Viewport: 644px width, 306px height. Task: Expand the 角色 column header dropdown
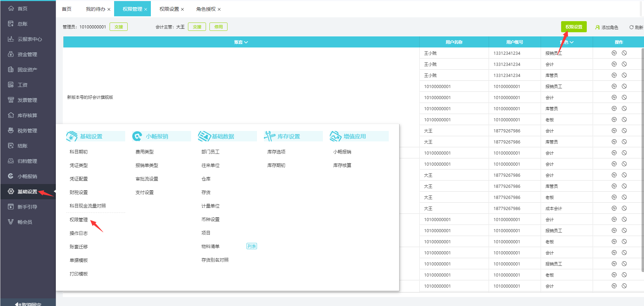coord(567,42)
